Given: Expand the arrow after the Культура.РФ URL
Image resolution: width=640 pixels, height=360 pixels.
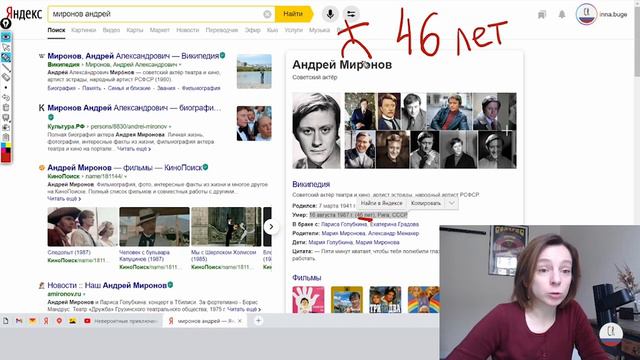Looking at the screenshot, I should click(170, 127).
